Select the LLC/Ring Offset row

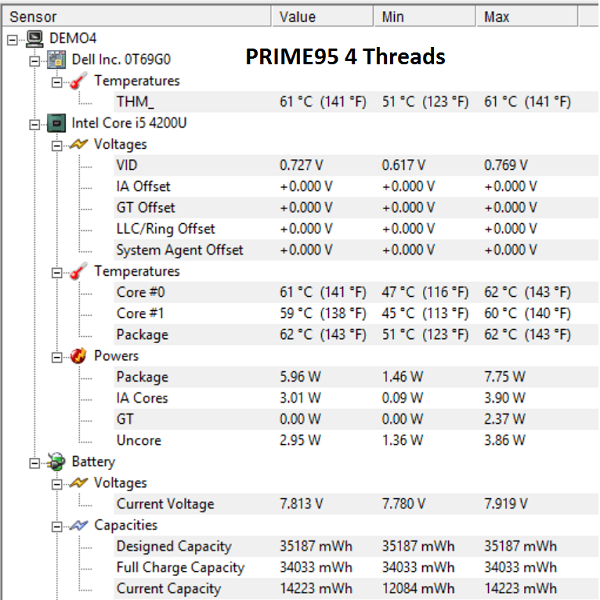tap(356, 229)
